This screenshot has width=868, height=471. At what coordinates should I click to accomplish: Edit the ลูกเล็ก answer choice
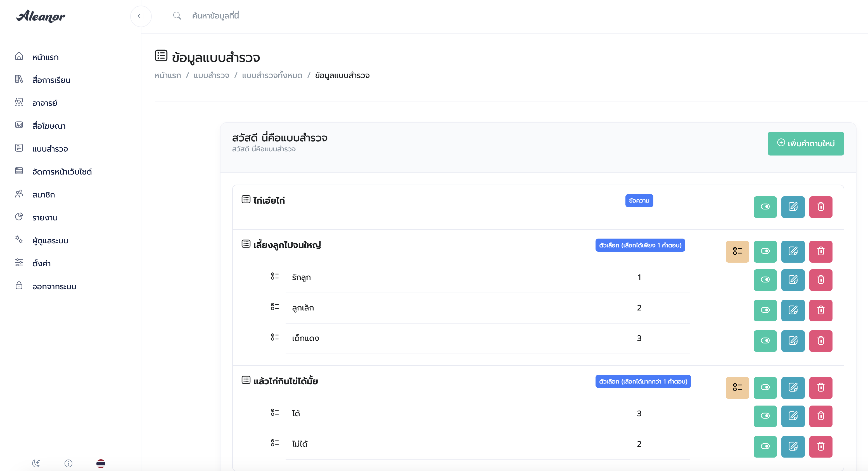[793, 310]
